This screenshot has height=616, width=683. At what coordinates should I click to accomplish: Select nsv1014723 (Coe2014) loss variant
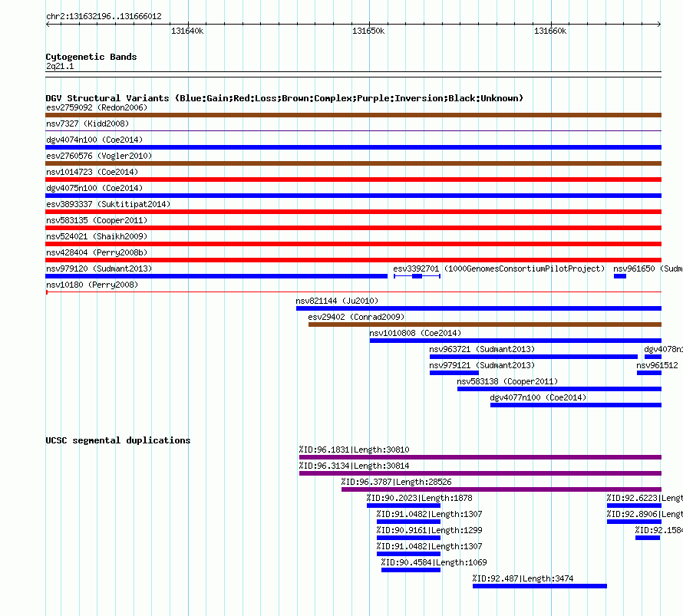pos(353,180)
